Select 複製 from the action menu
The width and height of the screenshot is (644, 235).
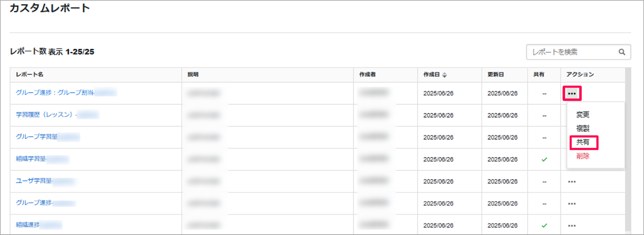click(x=582, y=128)
